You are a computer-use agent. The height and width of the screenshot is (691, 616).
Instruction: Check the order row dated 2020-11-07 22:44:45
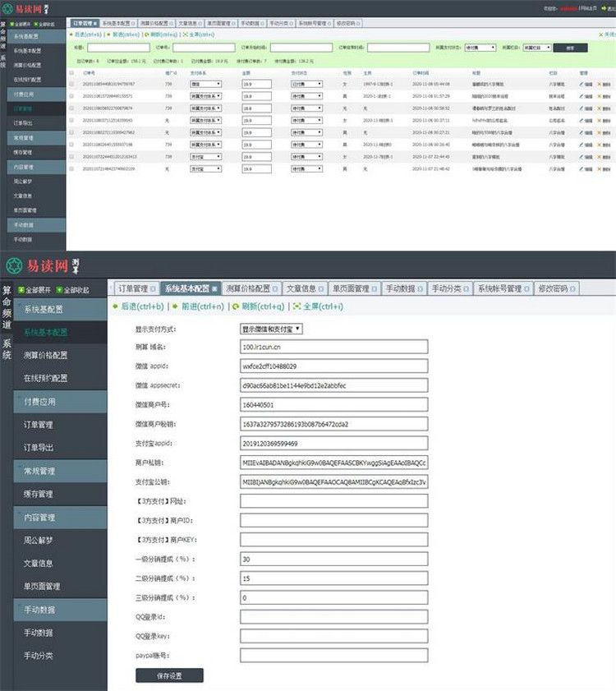click(71, 156)
